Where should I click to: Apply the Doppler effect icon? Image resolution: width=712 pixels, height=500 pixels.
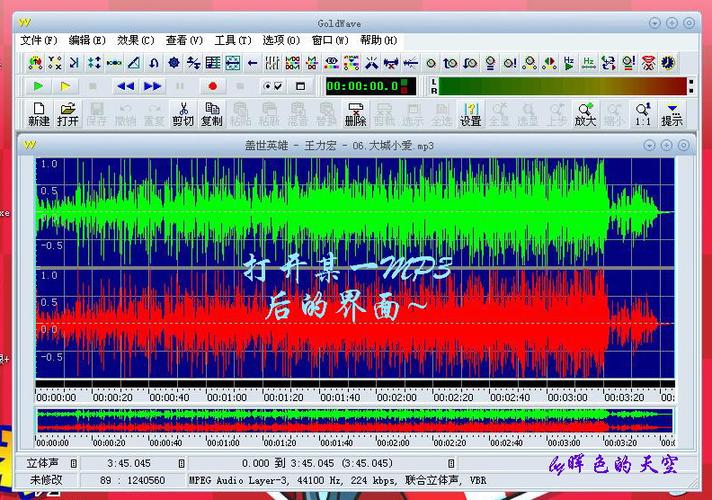point(35,63)
